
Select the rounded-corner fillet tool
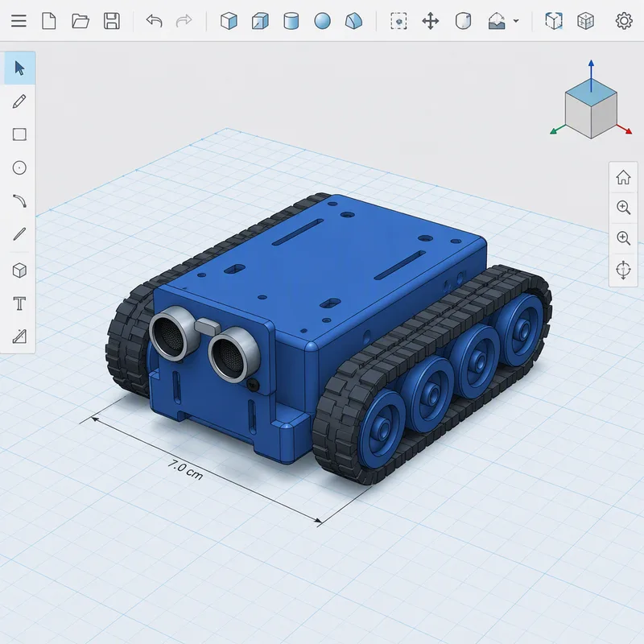464,21
